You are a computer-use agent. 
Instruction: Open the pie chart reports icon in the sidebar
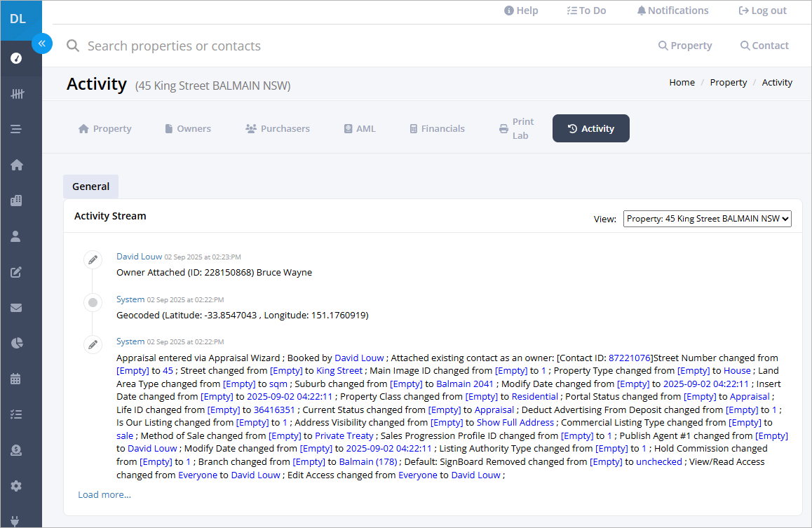pyautogui.click(x=17, y=343)
